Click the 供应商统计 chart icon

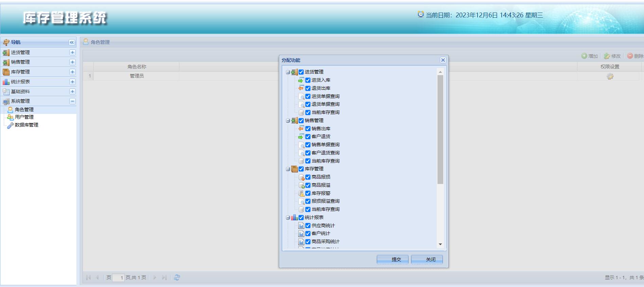pyautogui.click(x=301, y=225)
